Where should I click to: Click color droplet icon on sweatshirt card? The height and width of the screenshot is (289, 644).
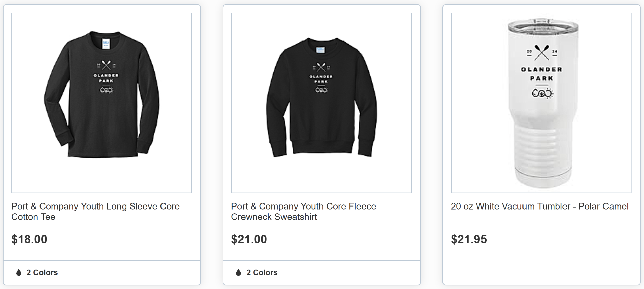[238, 272]
